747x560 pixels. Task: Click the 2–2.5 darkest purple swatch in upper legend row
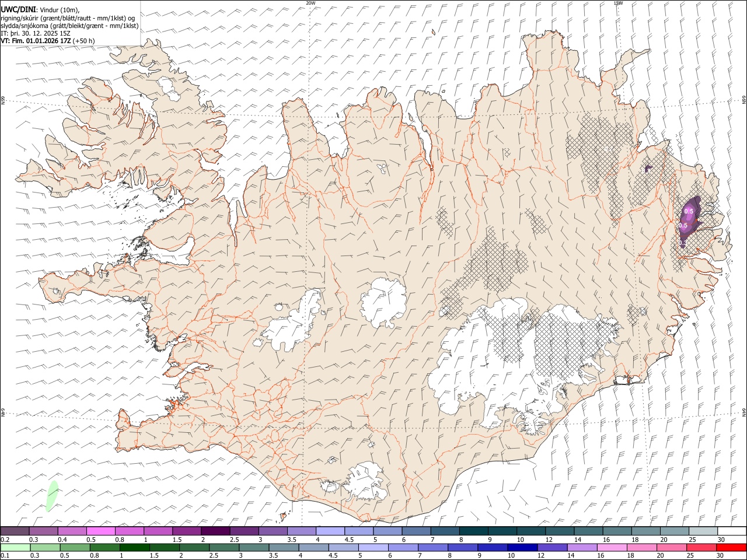pyautogui.click(x=215, y=531)
